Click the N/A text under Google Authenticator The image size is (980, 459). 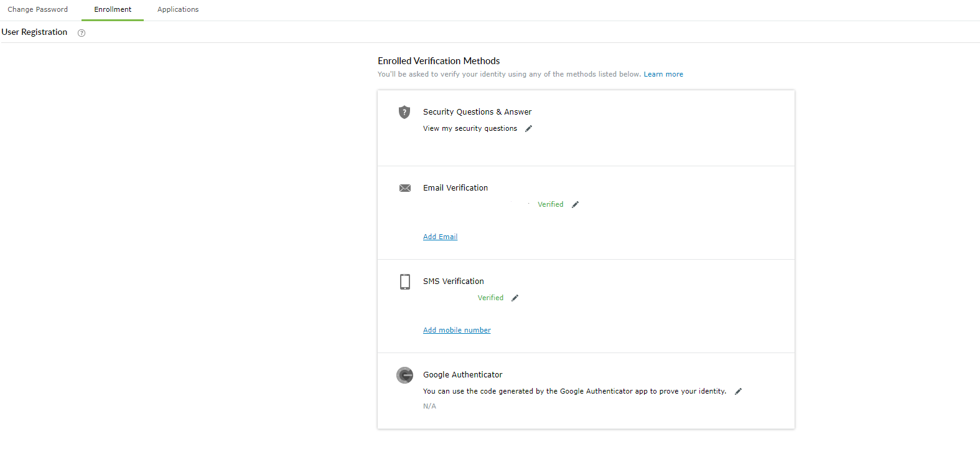[x=429, y=406]
